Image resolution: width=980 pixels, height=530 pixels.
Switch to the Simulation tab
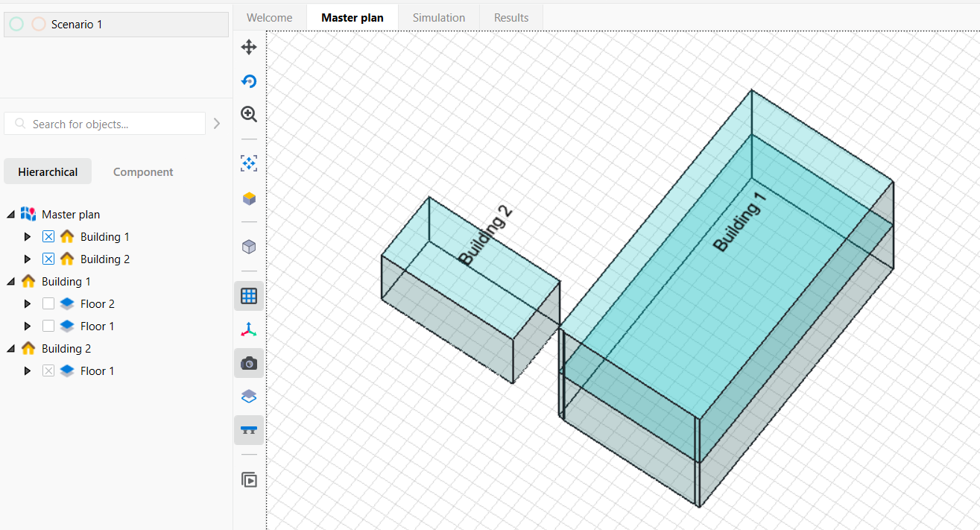pyautogui.click(x=438, y=17)
